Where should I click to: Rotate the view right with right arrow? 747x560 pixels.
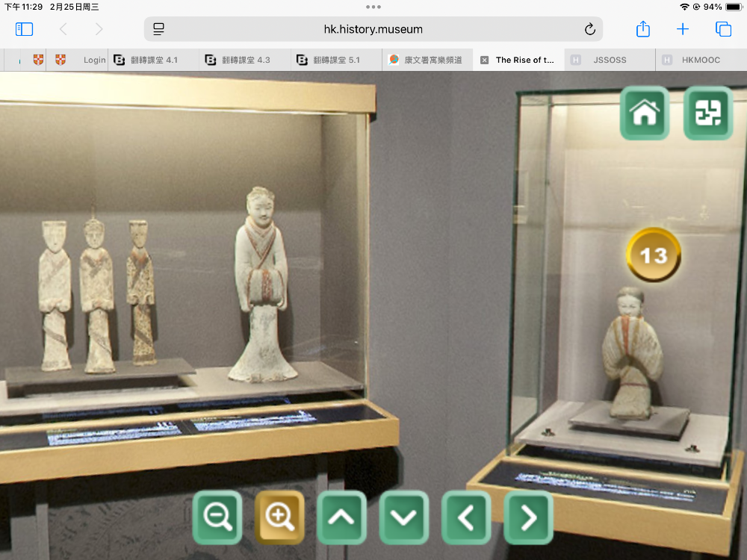click(528, 517)
